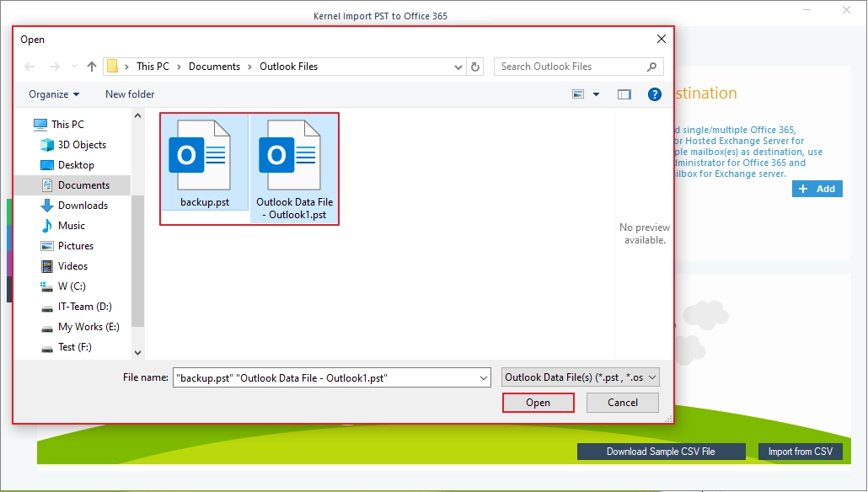Click the Cancel button
The image size is (868, 492).
(x=623, y=403)
